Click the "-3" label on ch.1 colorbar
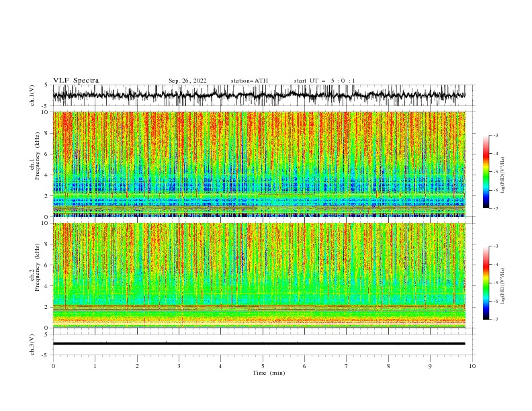Viewport: 532px width, 411px height. point(495,135)
